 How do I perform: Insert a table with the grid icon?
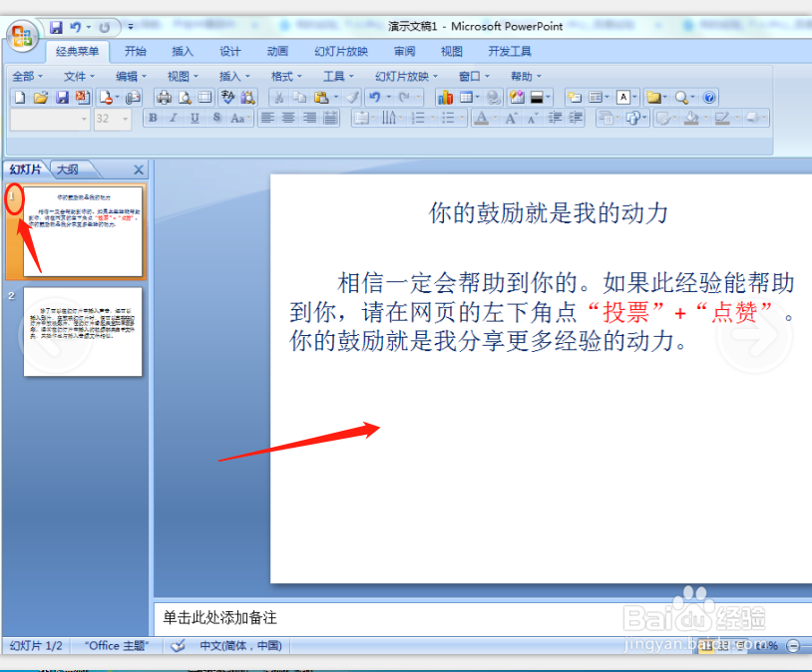point(466,98)
